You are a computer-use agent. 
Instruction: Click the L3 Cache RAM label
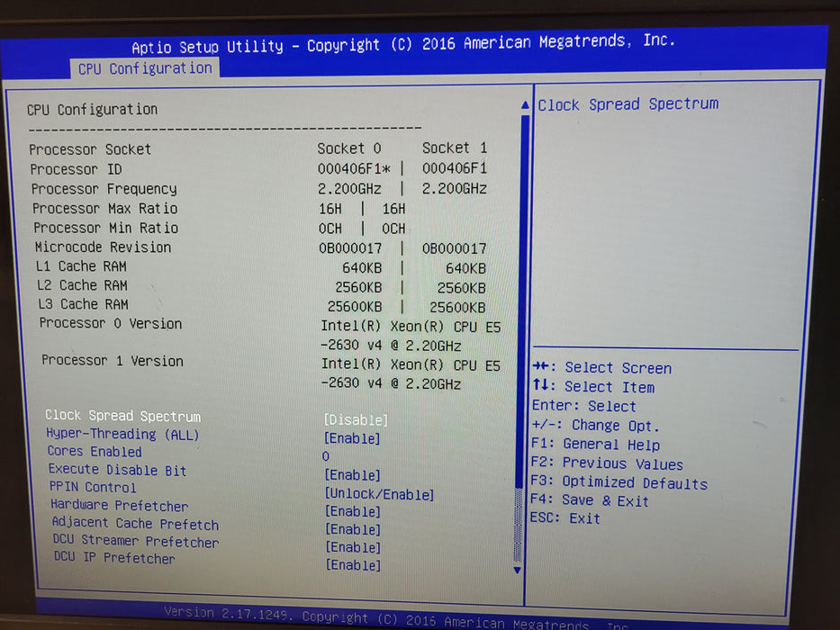click(83, 304)
